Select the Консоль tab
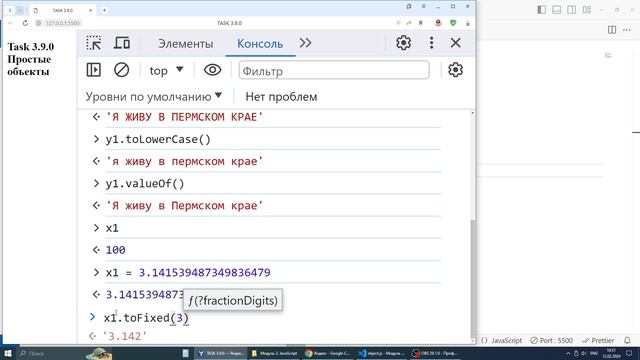640x360 pixels. click(x=260, y=44)
